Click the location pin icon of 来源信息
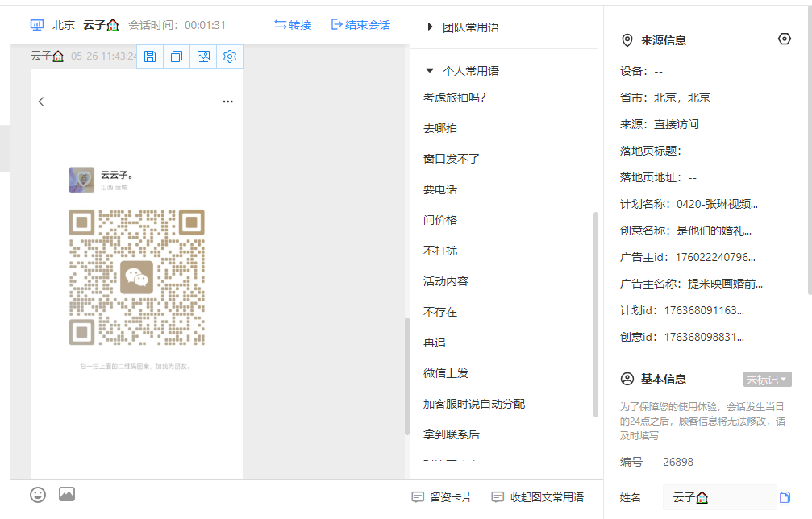The width and height of the screenshot is (812, 519). point(627,40)
